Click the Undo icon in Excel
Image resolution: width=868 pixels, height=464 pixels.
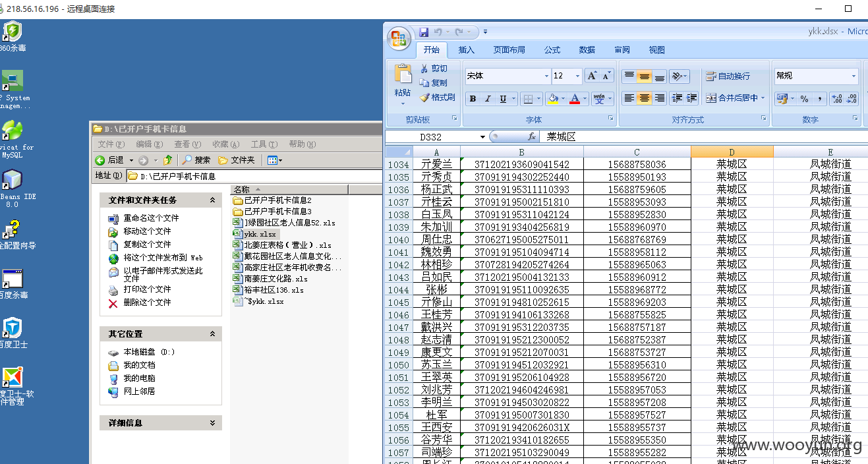point(438,32)
